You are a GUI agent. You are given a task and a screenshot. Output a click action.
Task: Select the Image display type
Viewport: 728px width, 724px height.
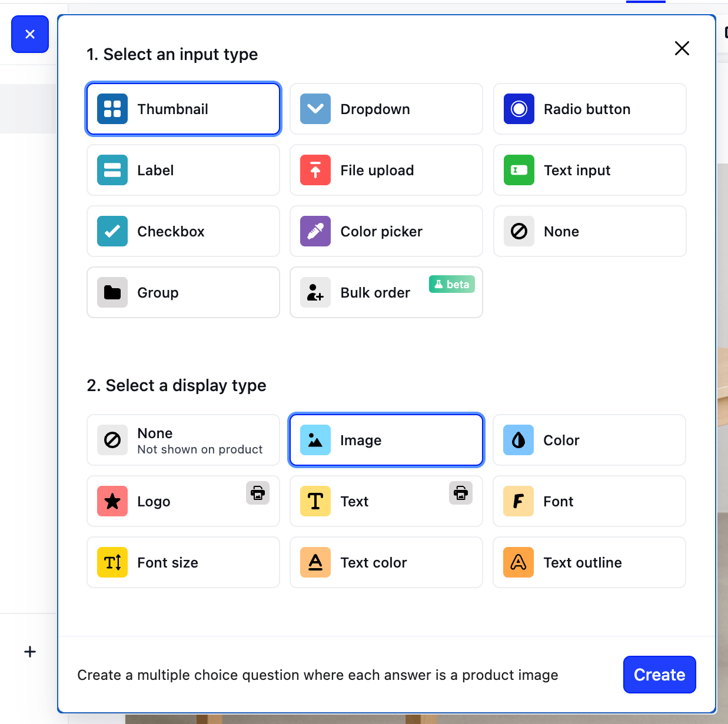coord(386,441)
